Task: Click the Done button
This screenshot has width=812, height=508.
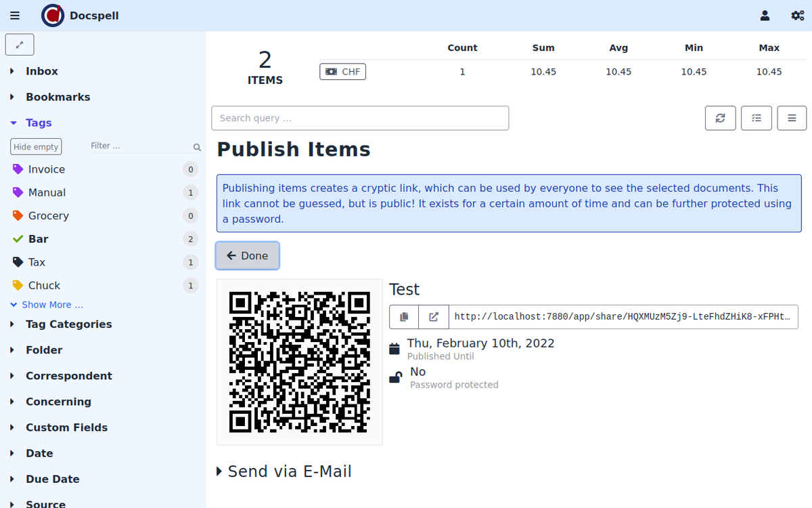Action: 248,255
